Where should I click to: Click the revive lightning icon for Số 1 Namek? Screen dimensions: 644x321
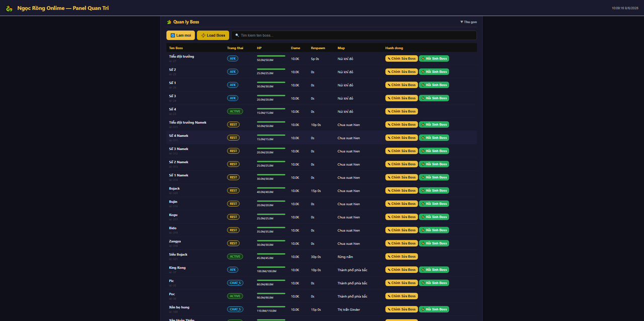click(423, 177)
